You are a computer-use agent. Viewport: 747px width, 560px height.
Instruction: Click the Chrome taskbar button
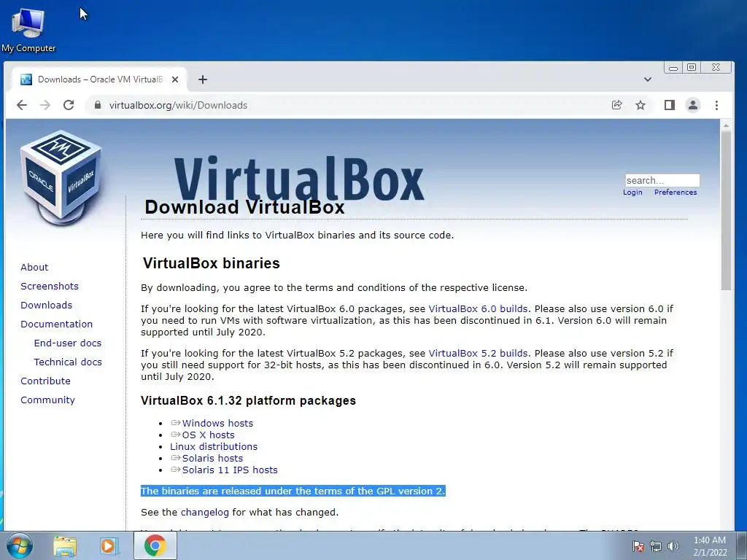155,545
